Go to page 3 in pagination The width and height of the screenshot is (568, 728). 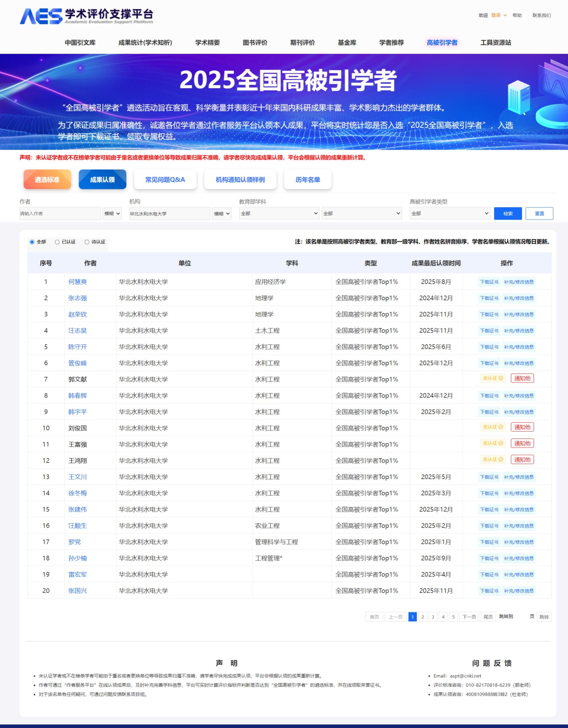pos(433,617)
